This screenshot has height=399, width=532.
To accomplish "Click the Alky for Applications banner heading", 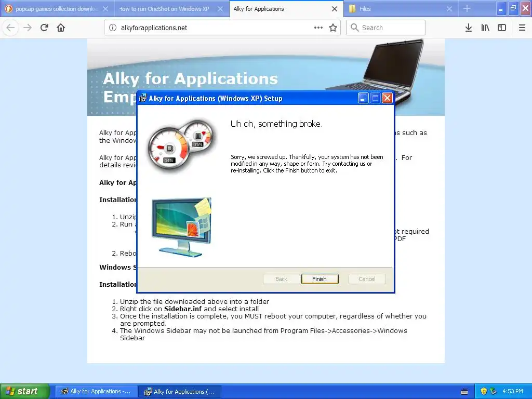I will [190, 79].
